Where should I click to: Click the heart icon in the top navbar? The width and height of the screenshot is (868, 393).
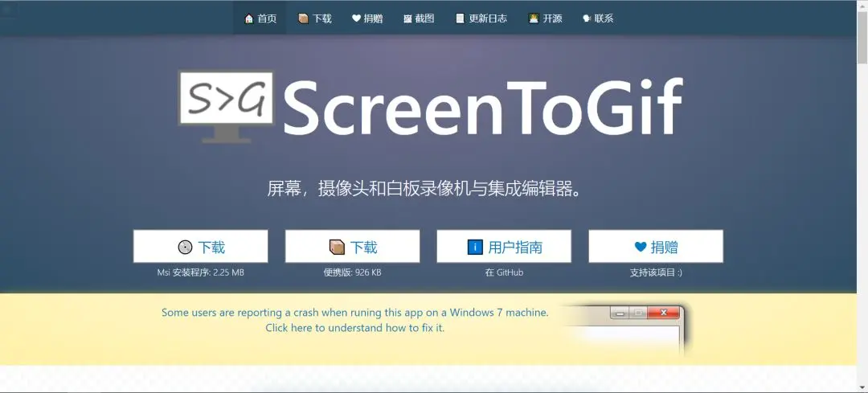coord(356,18)
